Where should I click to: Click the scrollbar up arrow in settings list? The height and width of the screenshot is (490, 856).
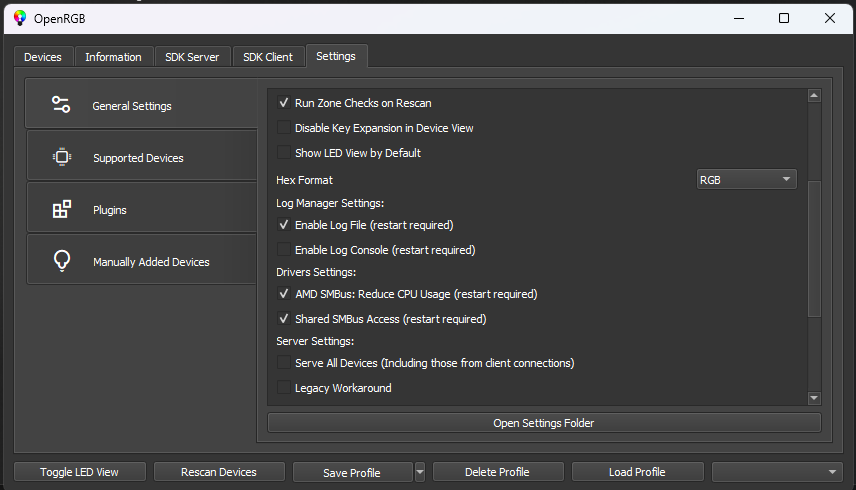(814, 95)
